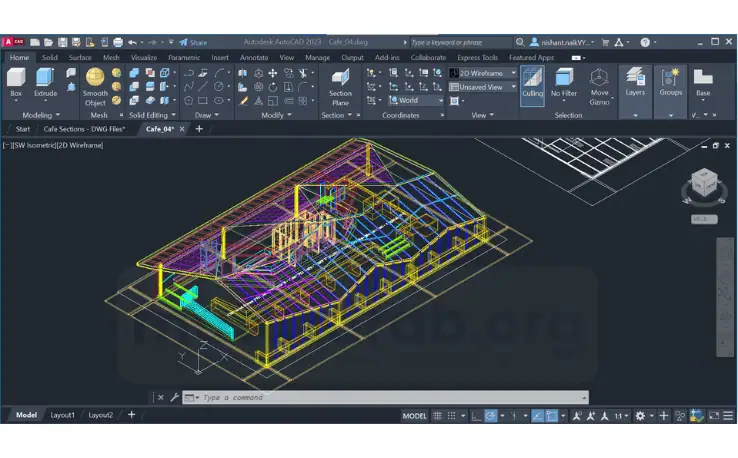738x458 pixels.
Task: Click the Move Gizmo icon
Action: point(599,83)
